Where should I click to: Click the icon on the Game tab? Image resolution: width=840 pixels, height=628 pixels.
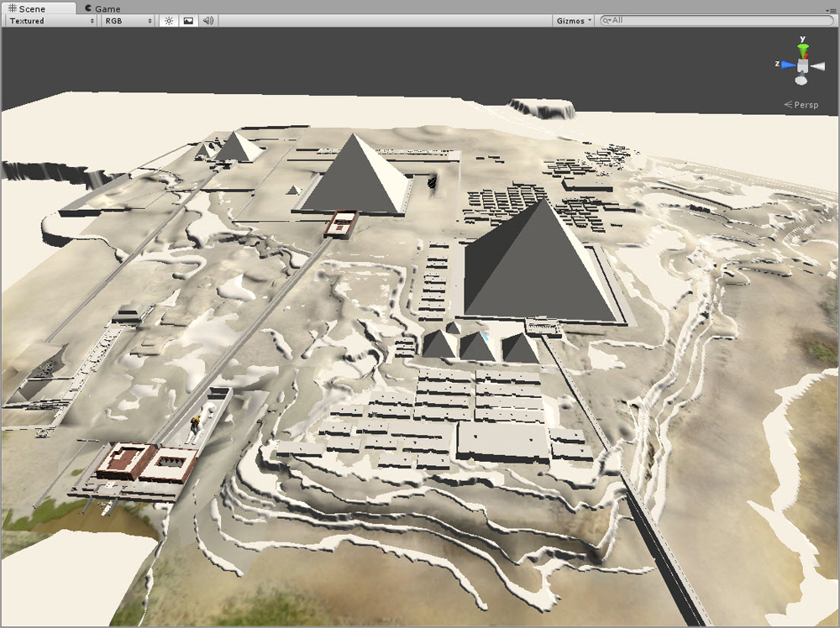click(88, 8)
